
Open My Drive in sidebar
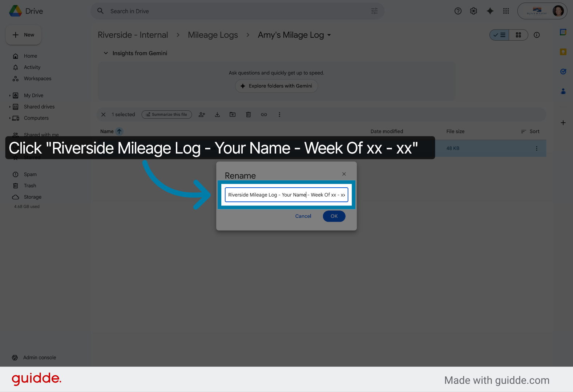pyautogui.click(x=33, y=95)
